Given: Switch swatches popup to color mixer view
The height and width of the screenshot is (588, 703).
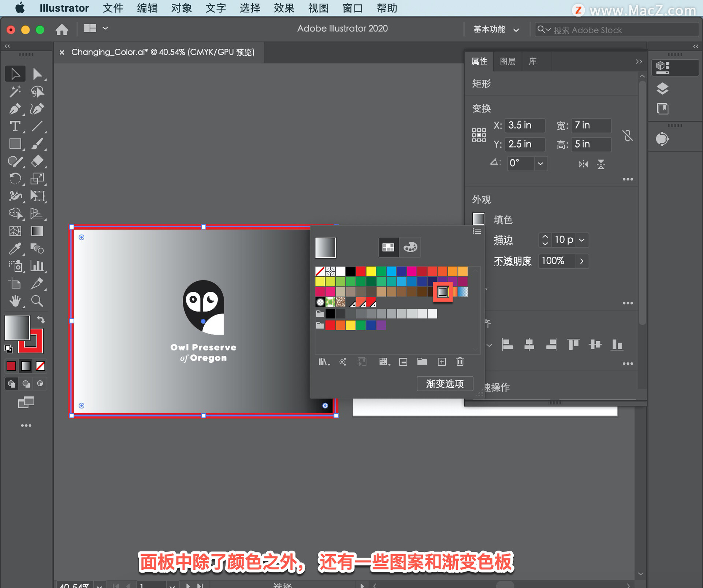Looking at the screenshot, I should pos(410,247).
